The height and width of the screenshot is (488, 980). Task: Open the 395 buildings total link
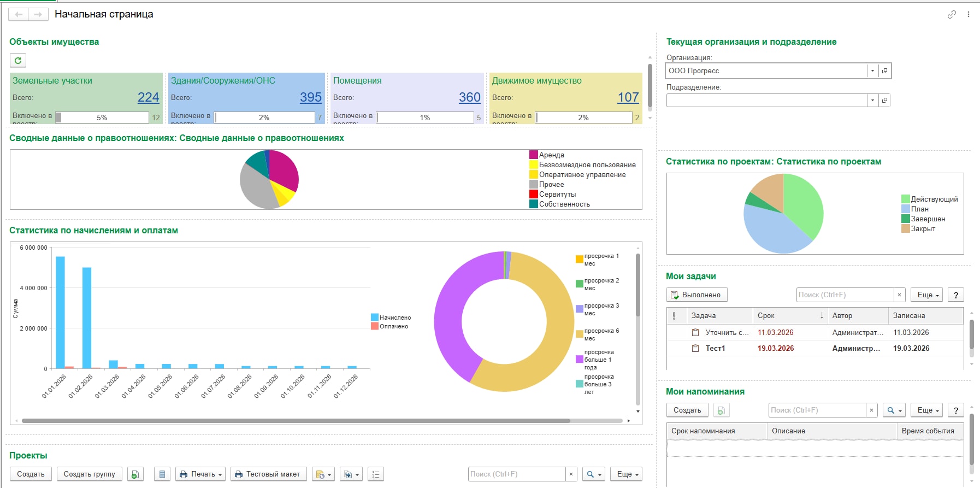[x=311, y=97]
